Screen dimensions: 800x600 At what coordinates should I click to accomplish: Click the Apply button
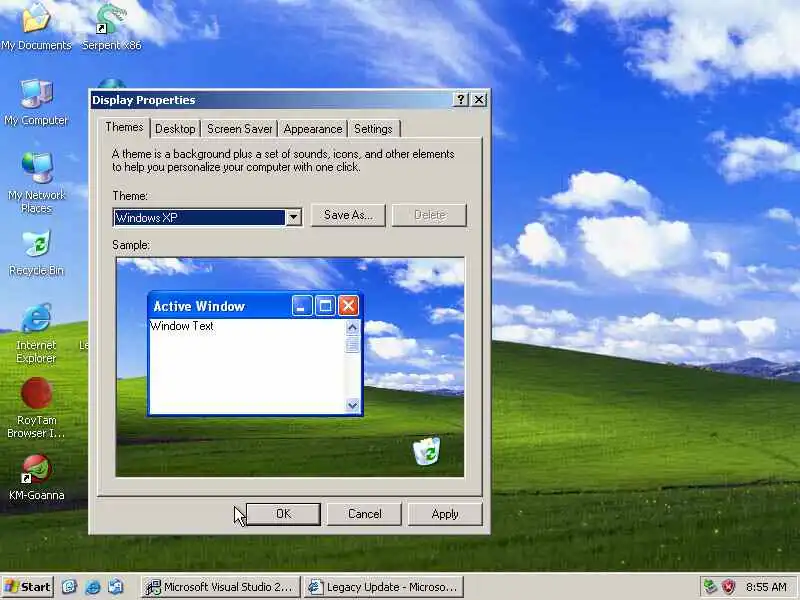pyautogui.click(x=445, y=514)
